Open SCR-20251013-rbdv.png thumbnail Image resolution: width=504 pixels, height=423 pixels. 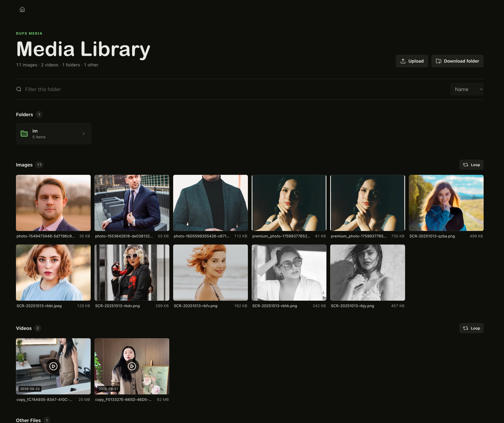(132, 273)
